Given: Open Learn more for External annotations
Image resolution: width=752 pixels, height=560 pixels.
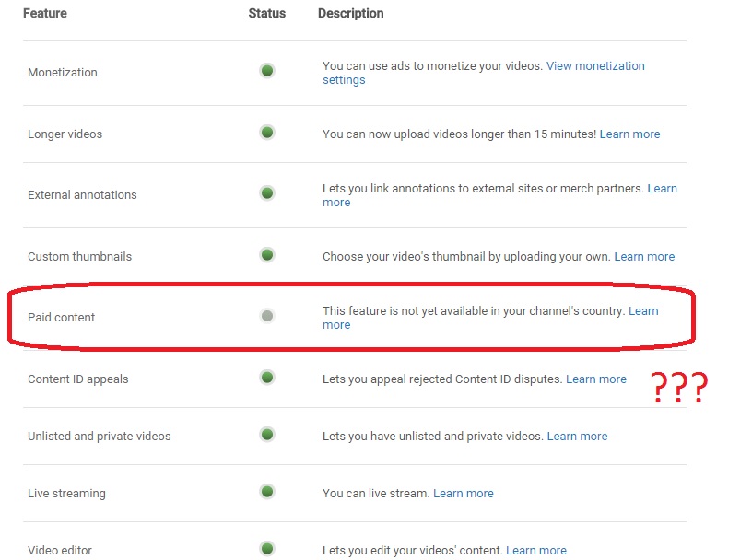Looking at the screenshot, I should tap(662, 189).
